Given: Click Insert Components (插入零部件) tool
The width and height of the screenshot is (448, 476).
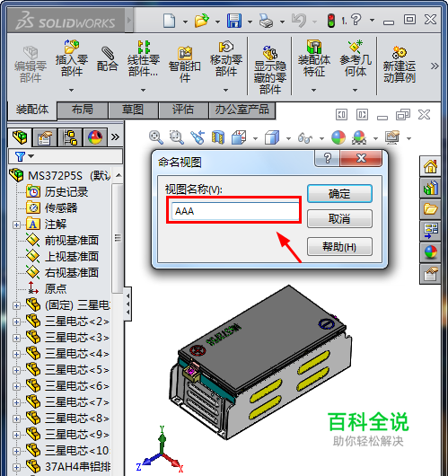Looking at the screenshot, I should click(72, 58).
